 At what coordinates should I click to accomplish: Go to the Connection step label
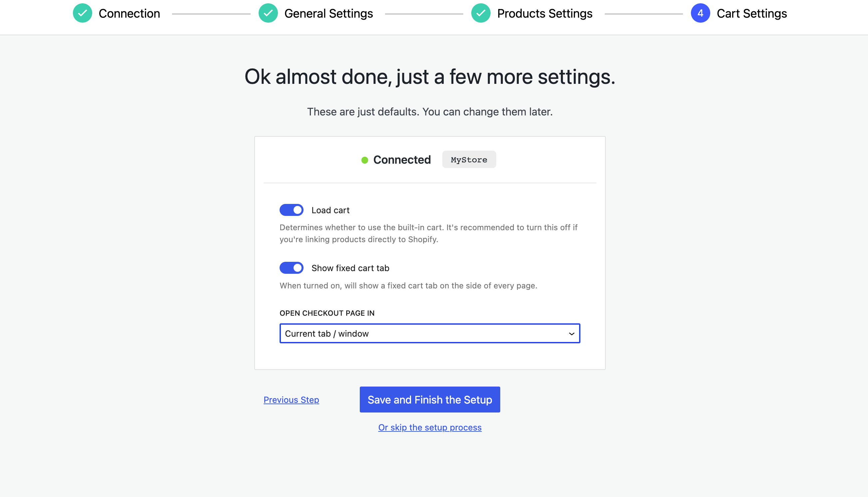tap(129, 14)
